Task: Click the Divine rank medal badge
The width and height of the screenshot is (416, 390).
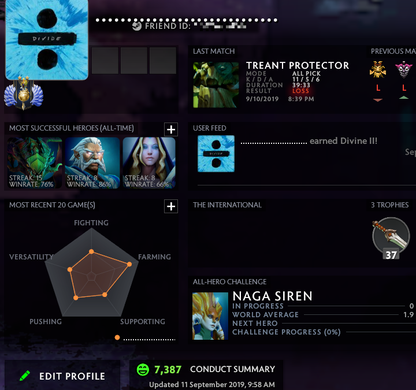Action: (x=23, y=93)
